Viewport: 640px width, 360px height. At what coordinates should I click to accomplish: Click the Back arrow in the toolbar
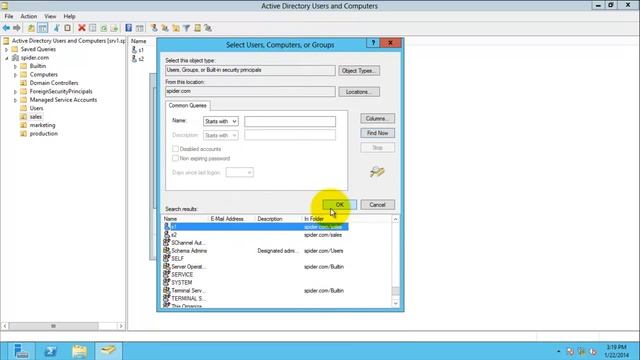coord(6,28)
